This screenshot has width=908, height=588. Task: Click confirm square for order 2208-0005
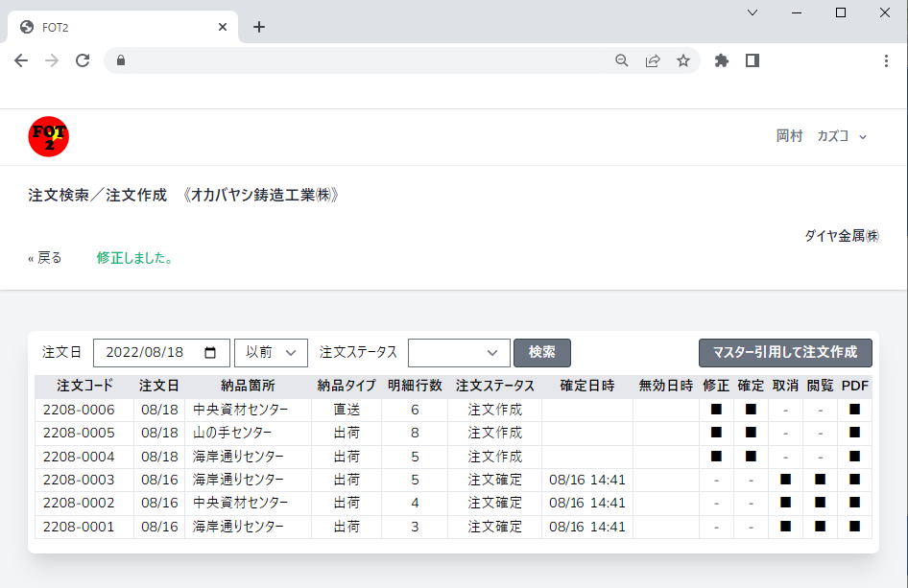click(x=751, y=433)
